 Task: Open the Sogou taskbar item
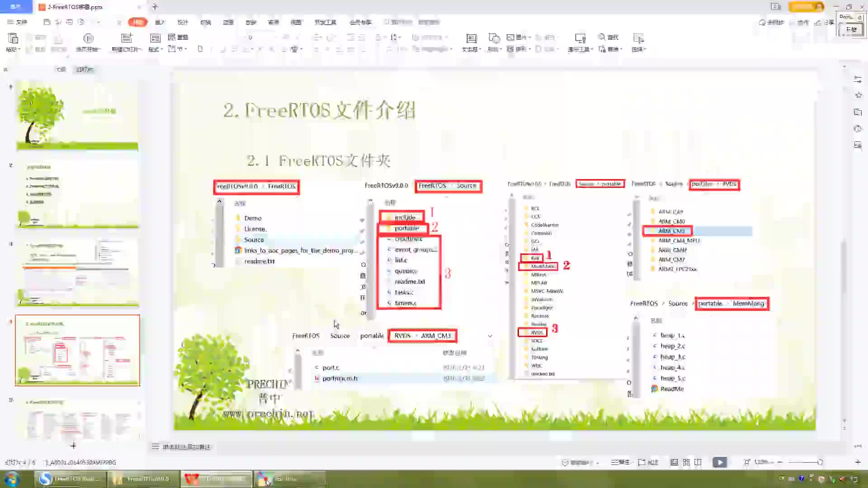(71, 479)
